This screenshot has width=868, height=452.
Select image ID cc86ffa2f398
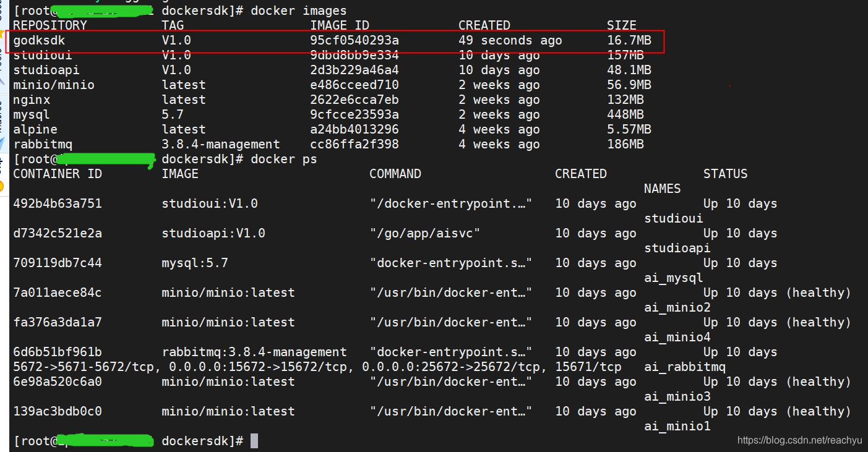tap(355, 144)
